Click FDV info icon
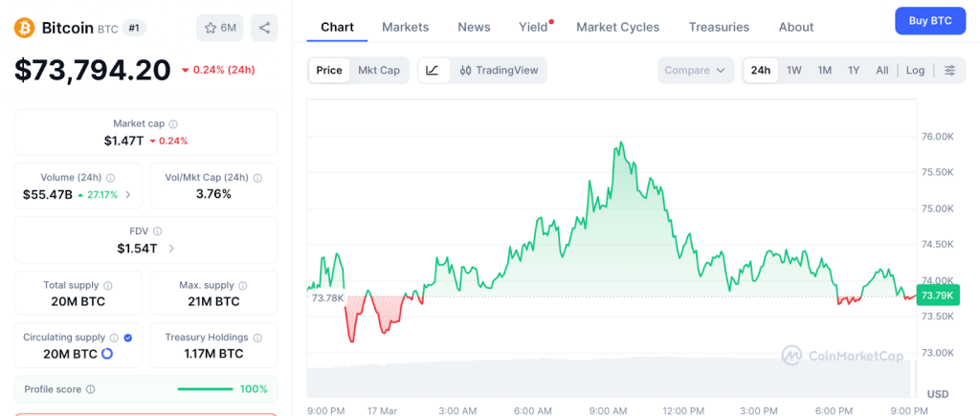Screen dimensions: 980x416 (x=158, y=230)
